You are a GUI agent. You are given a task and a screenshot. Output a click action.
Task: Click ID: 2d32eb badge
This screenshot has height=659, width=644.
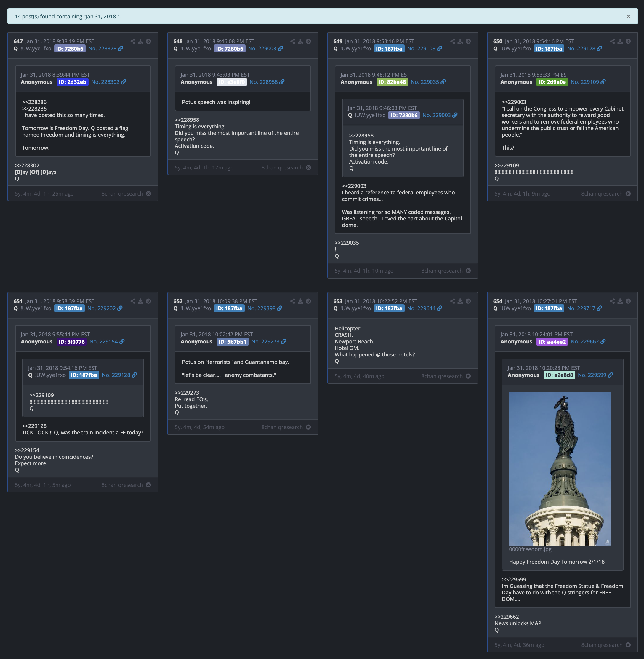point(72,82)
